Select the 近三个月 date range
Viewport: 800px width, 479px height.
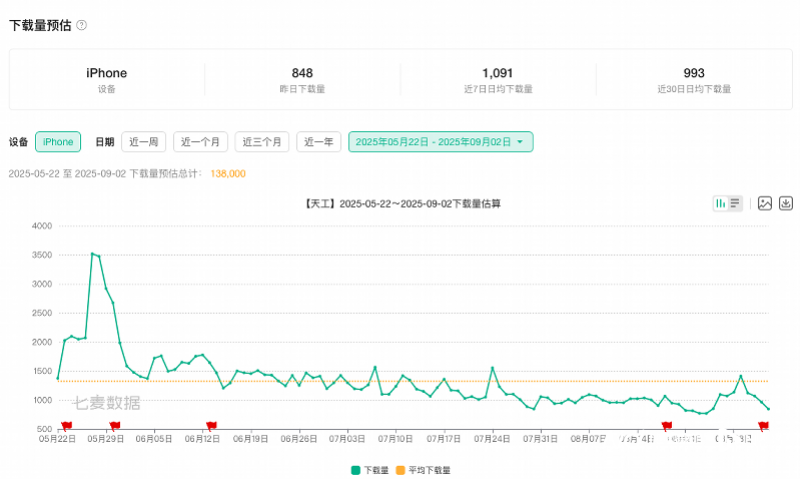point(262,142)
